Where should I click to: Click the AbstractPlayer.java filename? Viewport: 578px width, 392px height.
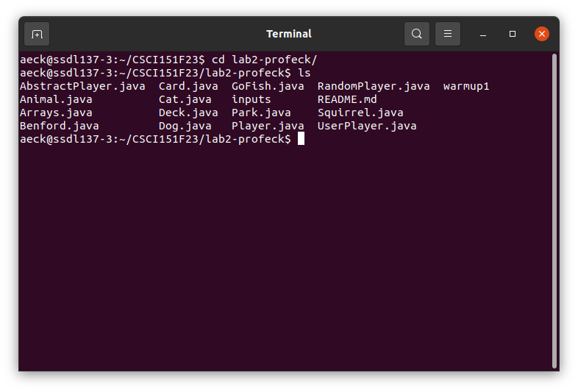[82, 86]
